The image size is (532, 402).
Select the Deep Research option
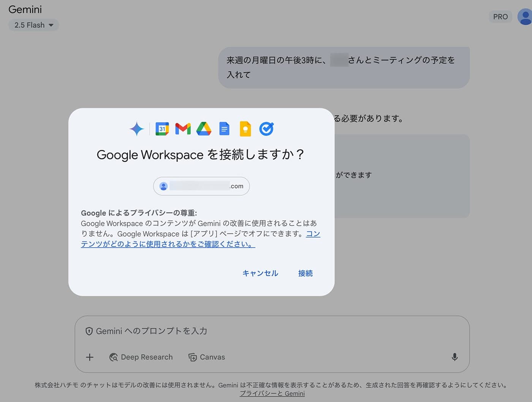141,357
